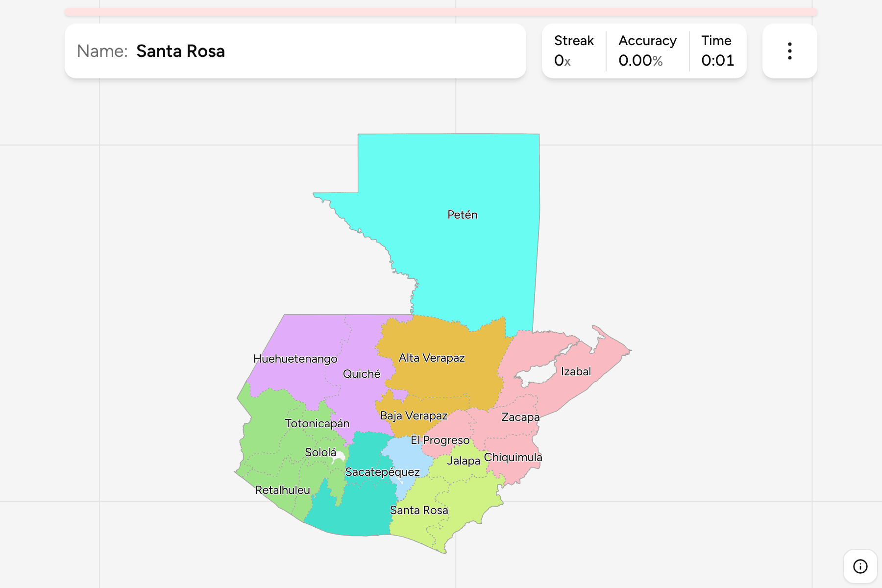Click on the Quiché label
Image resolution: width=882 pixels, height=588 pixels.
click(x=362, y=374)
